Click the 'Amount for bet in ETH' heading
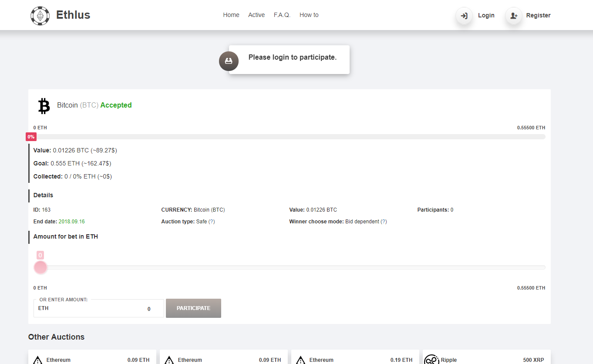This screenshot has height=364, width=593. 66,237
